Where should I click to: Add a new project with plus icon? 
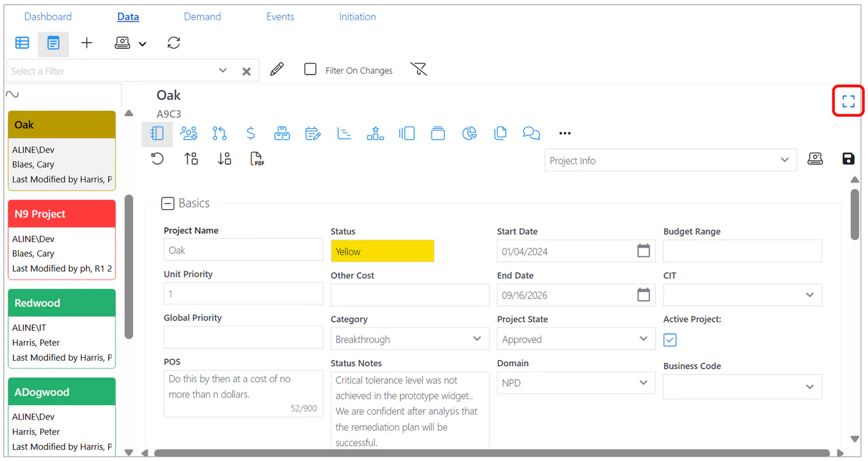click(x=87, y=43)
